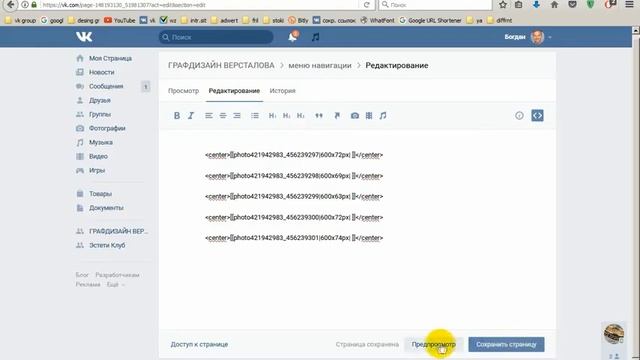This screenshot has height=360, width=640.
Task: Align text right in the editor
Action: click(237, 116)
